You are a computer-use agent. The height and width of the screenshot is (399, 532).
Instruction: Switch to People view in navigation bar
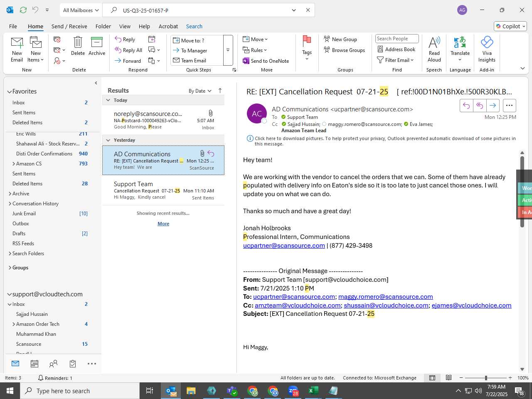(54, 364)
